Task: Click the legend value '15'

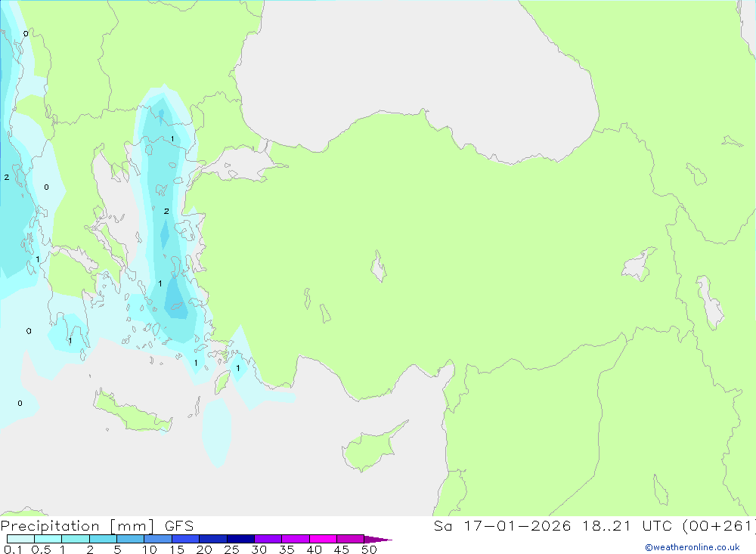Action: pyautogui.click(x=177, y=549)
